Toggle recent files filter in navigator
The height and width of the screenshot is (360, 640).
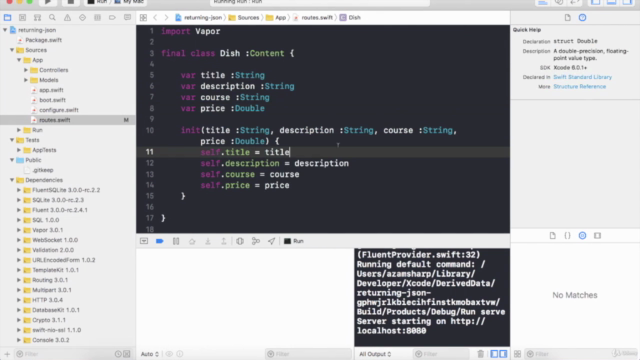118,354
